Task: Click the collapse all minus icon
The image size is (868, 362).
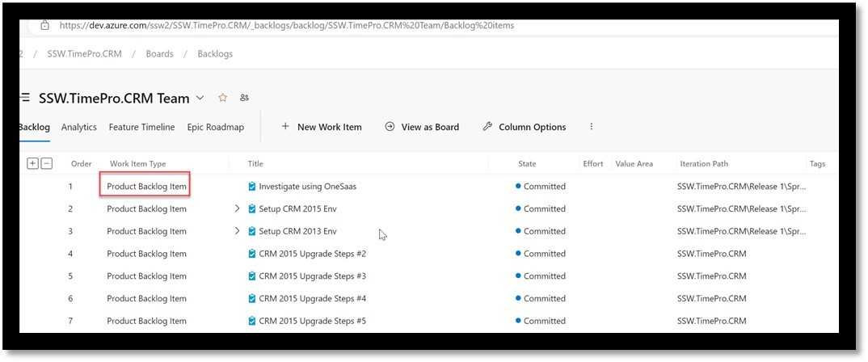Action: pos(47,163)
